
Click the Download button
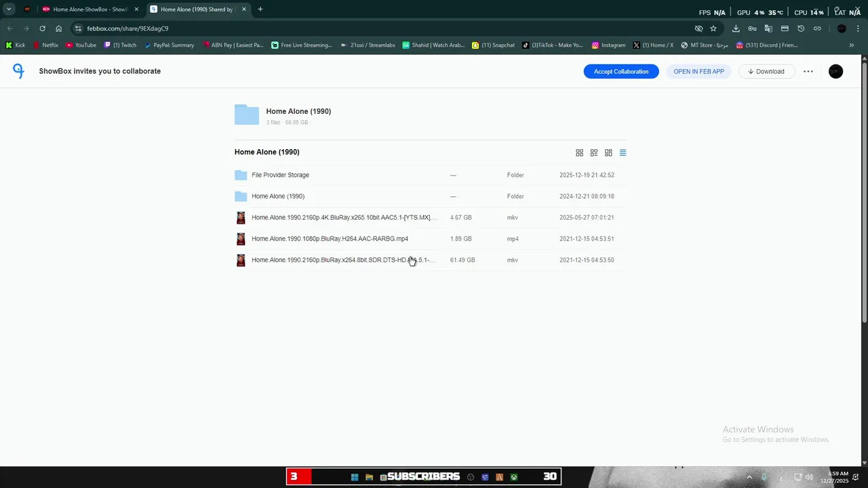click(x=766, y=71)
